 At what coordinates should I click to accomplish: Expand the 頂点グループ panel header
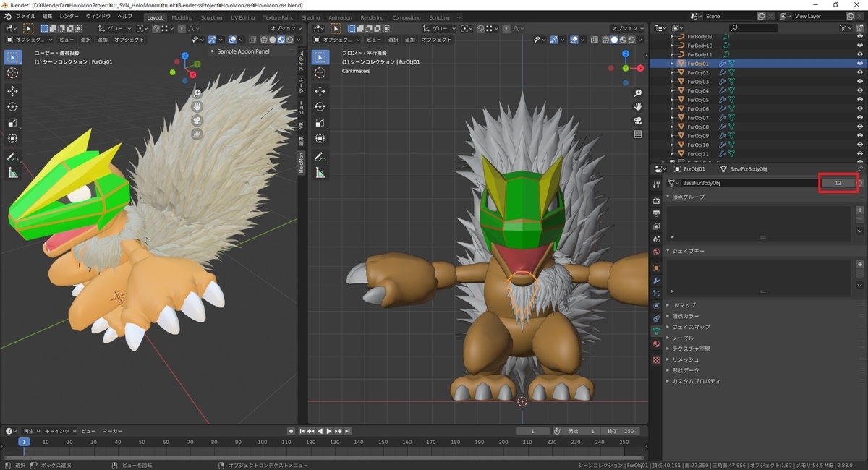(x=765, y=197)
